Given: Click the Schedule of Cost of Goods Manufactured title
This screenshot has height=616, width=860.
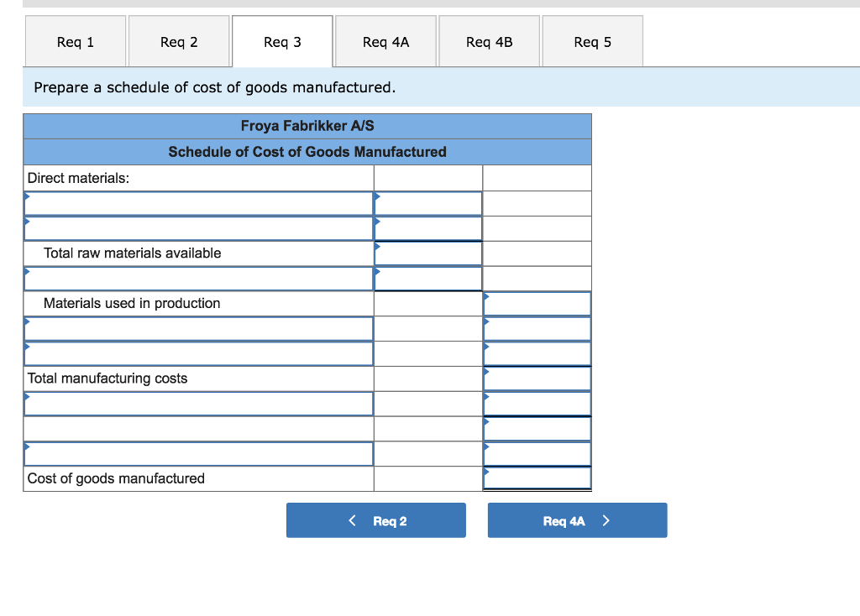Looking at the screenshot, I should tap(307, 152).
